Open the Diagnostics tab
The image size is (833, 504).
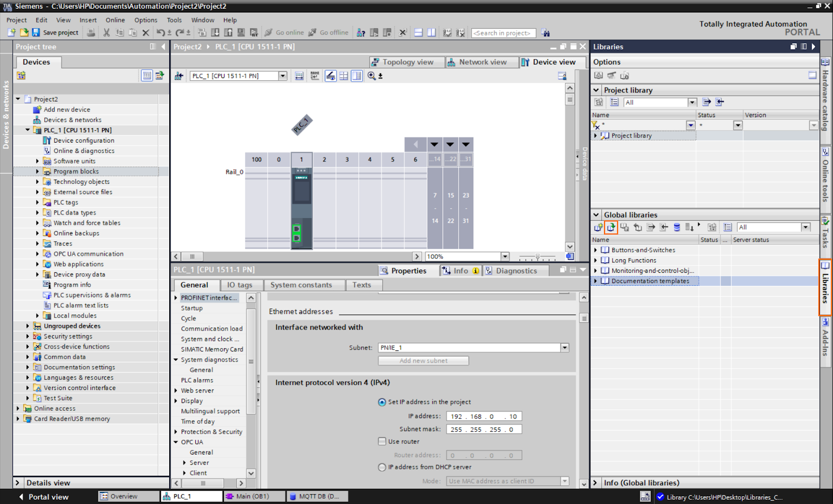pyautogui.click(x=516, y=271)
